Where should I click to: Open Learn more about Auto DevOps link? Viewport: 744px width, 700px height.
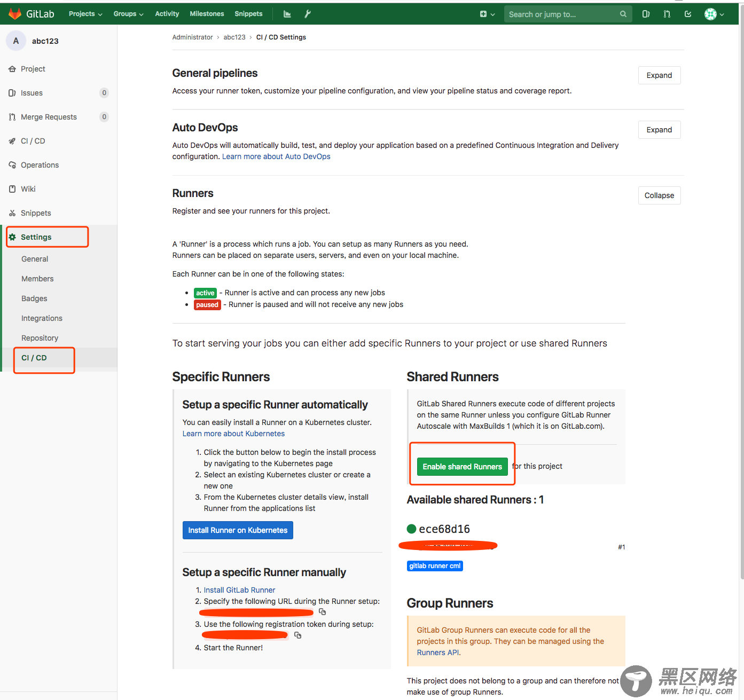click(x=276, y=156)
